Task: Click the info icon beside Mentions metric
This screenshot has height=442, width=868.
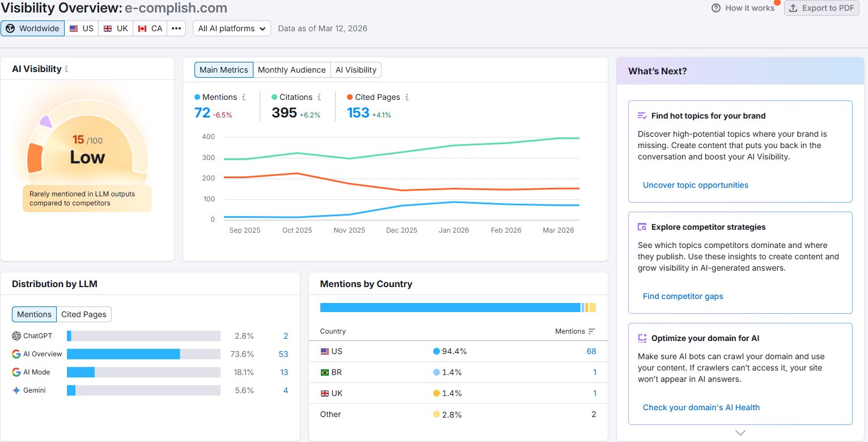Action: coord(244,97)
